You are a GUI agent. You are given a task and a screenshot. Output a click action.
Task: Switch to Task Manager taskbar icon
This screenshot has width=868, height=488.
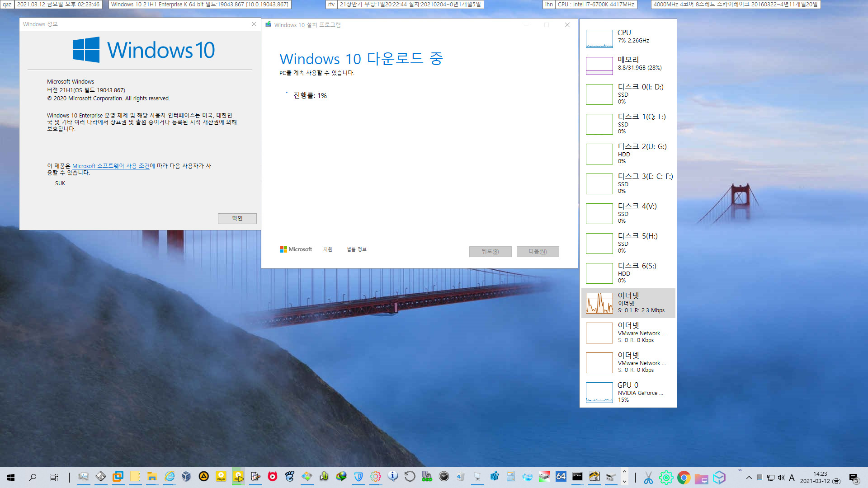[x=83, y=477]
